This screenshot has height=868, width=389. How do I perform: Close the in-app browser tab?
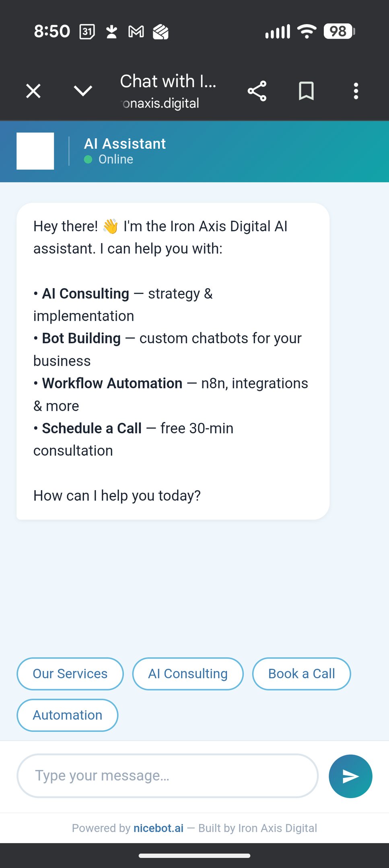point(33,91)
